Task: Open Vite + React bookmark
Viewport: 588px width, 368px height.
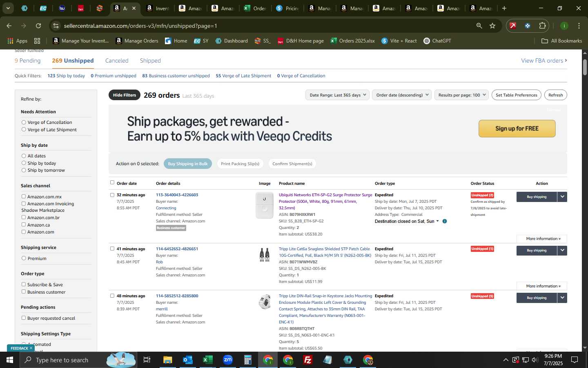Action: [x=399, y=41]
